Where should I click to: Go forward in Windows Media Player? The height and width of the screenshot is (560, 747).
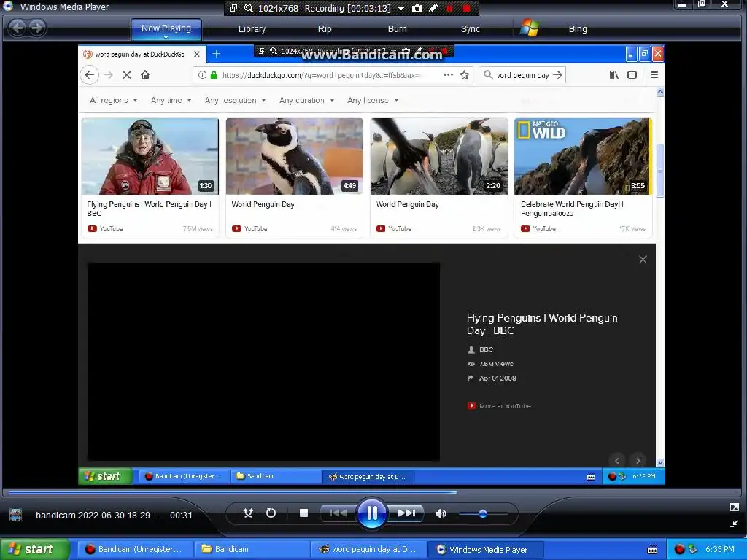point(37,28)
